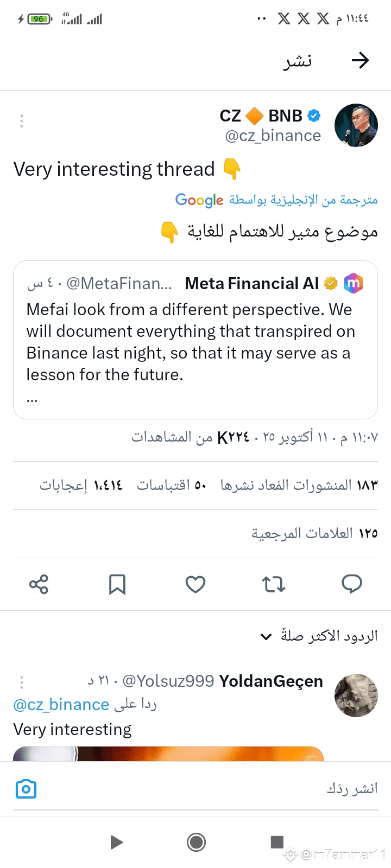Tap the home circle navigation button
Screen dimensions: 391x868
tap(196, 842)
